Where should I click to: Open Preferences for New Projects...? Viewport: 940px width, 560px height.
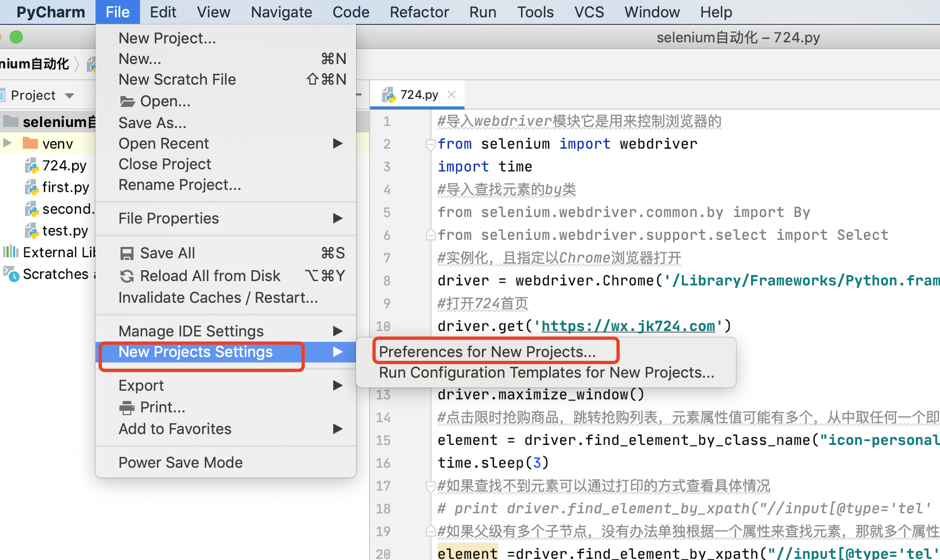[545, 352]
